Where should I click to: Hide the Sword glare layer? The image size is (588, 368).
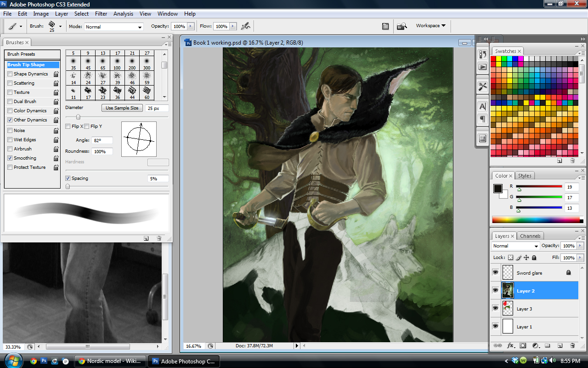point(495,272)
